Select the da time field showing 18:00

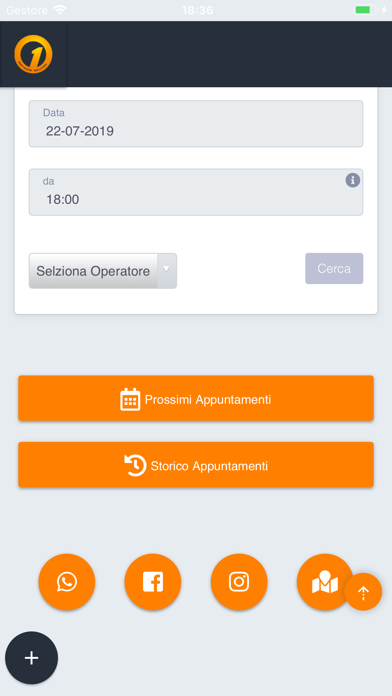coord(196,192)
